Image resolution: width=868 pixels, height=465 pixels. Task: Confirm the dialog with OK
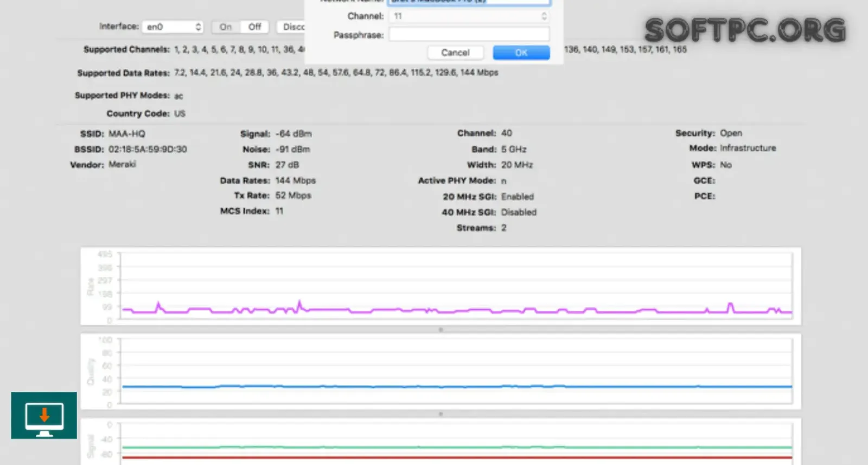tap(521, 53)
